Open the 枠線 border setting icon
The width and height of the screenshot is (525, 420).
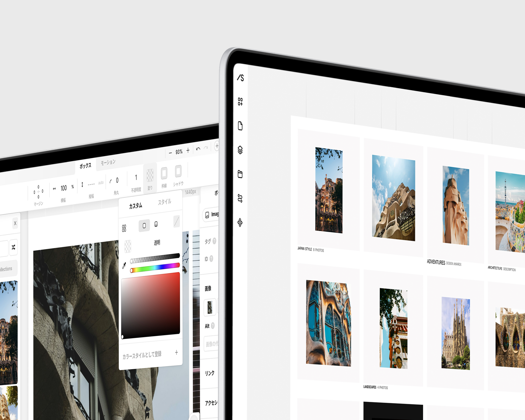click(x=164, y=173)
